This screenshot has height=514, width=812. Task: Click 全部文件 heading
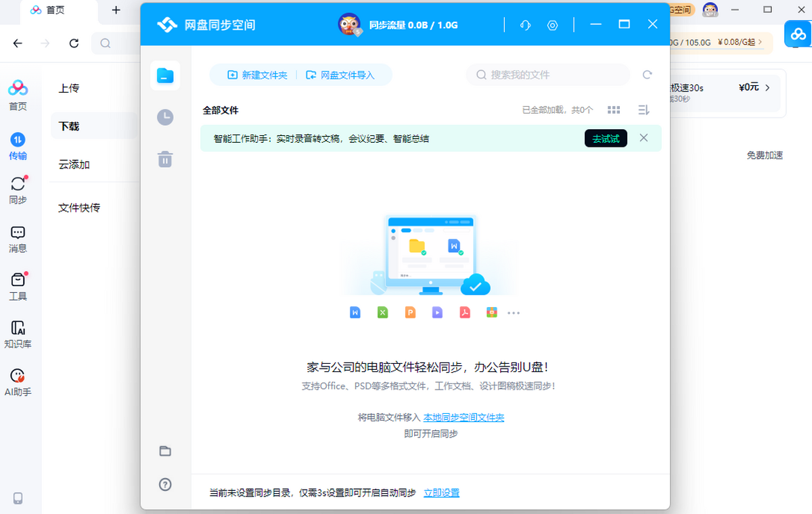pyautogui.click(x=221, y=110)
